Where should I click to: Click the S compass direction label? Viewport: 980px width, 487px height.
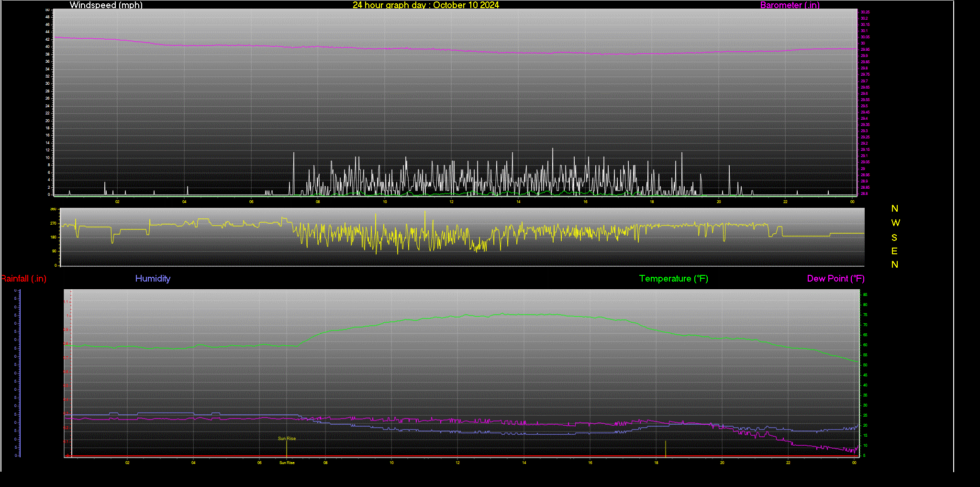click(x=894, y=238)
